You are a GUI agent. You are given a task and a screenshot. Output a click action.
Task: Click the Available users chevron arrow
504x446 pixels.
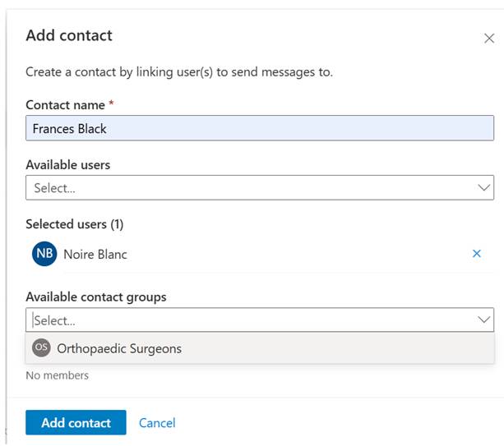pos(483,188)
